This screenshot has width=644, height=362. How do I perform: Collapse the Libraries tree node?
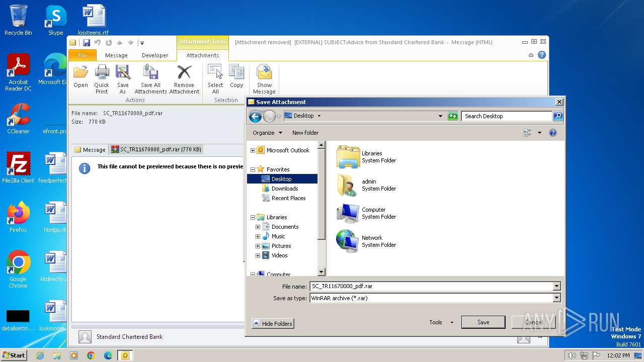coord(253,217)
